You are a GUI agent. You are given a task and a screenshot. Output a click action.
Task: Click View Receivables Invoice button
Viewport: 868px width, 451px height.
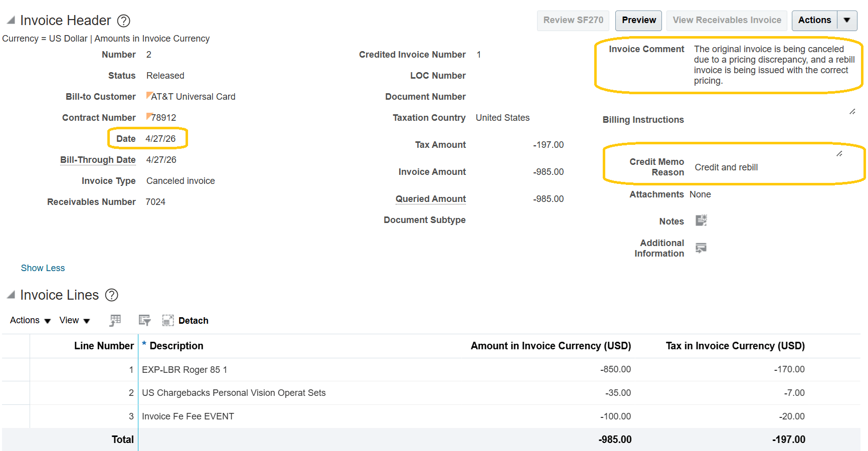point(727,21)
